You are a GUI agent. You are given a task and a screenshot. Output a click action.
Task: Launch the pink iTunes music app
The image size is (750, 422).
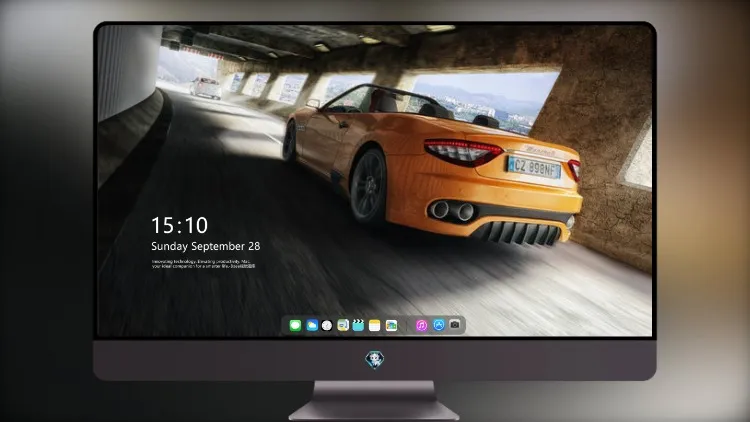click(421, 325)
